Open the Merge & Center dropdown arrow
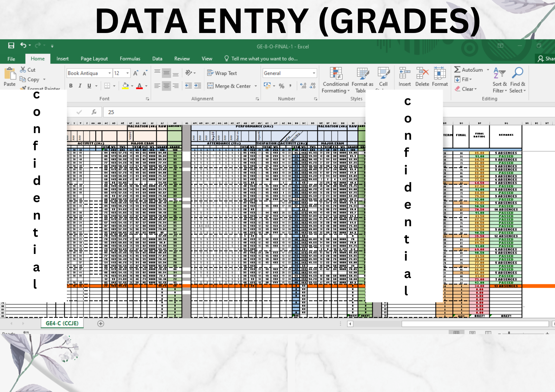Viewport: 555px width, 392px height. tap(256, 86)
